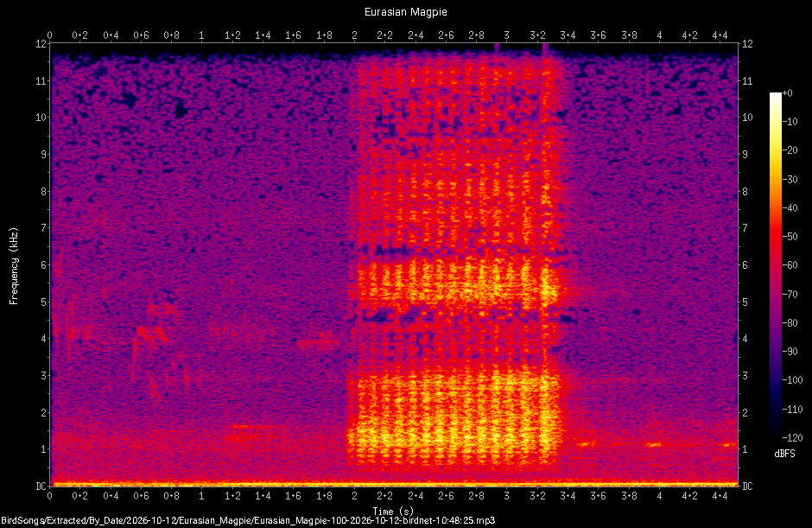The width and height of the screenshot is (812, 528).
Task: Click the 'Time (s)' axis label
Action: pyautogui.click(x=393, y=512)
